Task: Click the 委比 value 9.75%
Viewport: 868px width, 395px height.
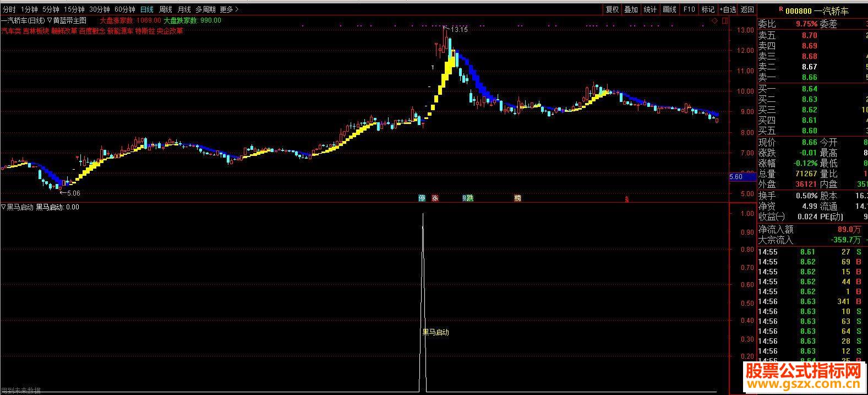Action: click(x=806, y=24)
